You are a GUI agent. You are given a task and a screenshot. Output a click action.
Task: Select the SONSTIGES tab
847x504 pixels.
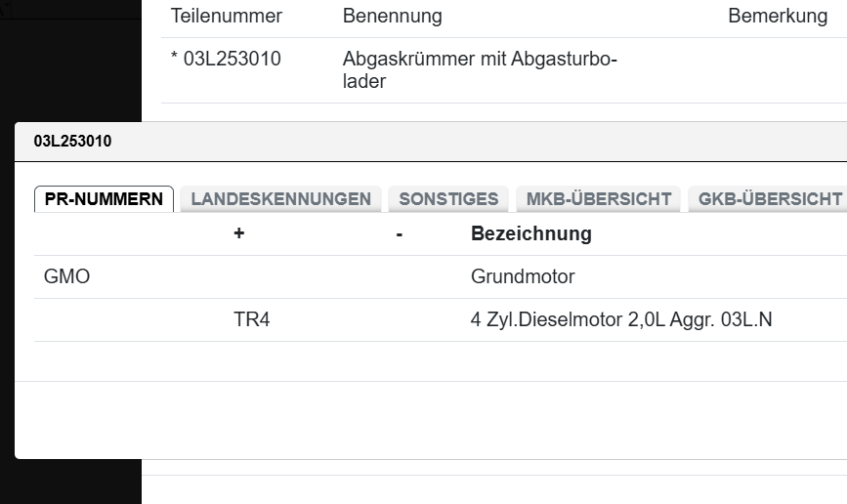[x=448, y=198]
